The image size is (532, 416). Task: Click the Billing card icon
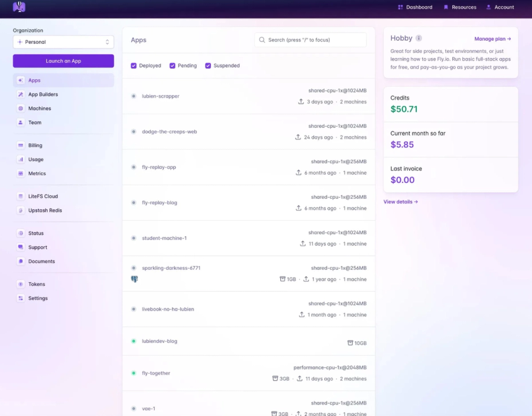21,146
